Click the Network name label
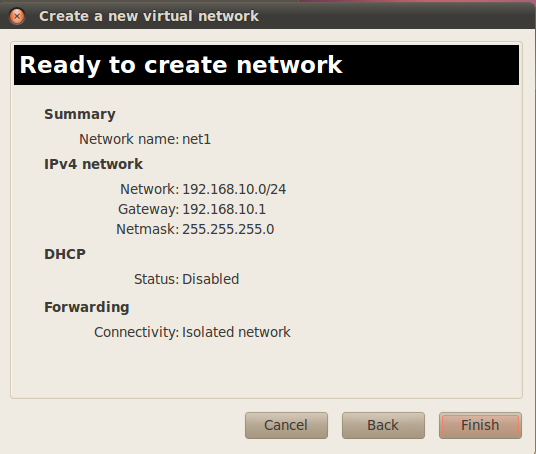This screenshot has width=536, height=454. click(x=129, y=139)
